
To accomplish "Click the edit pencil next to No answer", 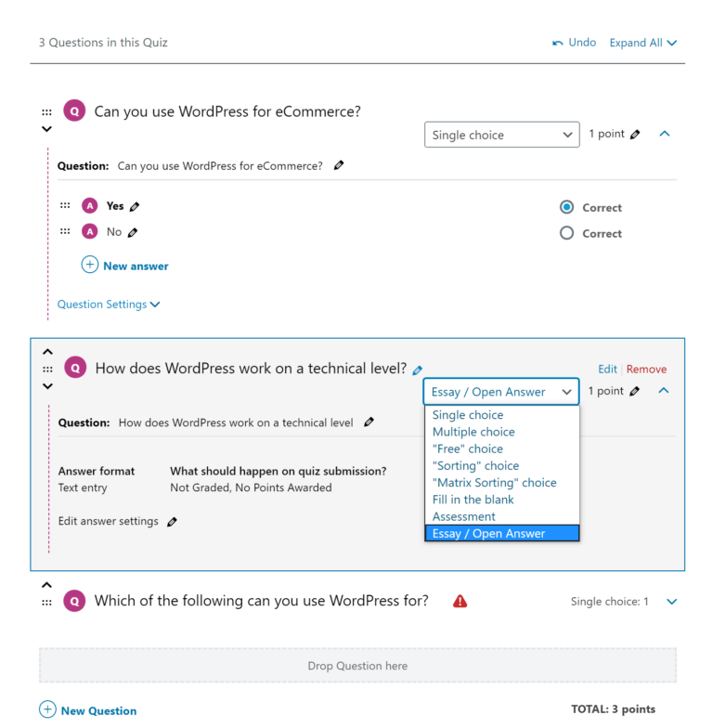I will click(133, 232).
